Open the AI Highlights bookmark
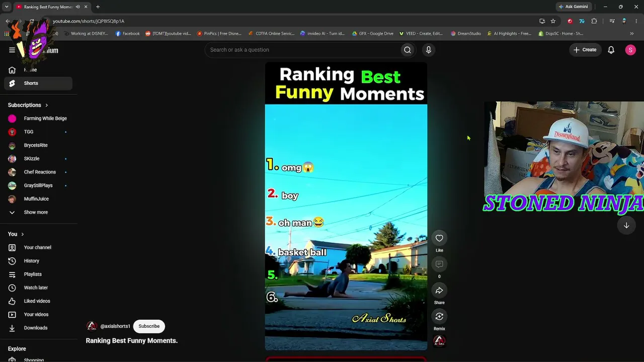The image size is (644, 362). [509, 34]
